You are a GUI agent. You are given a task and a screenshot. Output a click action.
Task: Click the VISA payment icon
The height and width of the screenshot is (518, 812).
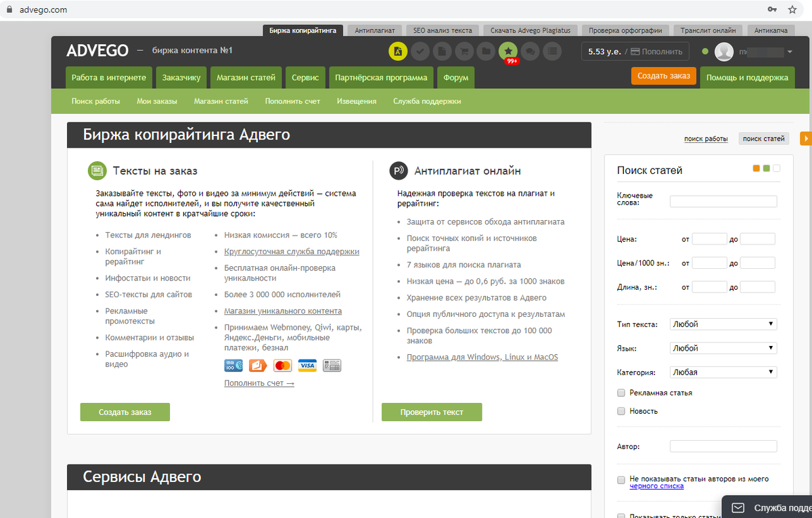pos(308,366)
